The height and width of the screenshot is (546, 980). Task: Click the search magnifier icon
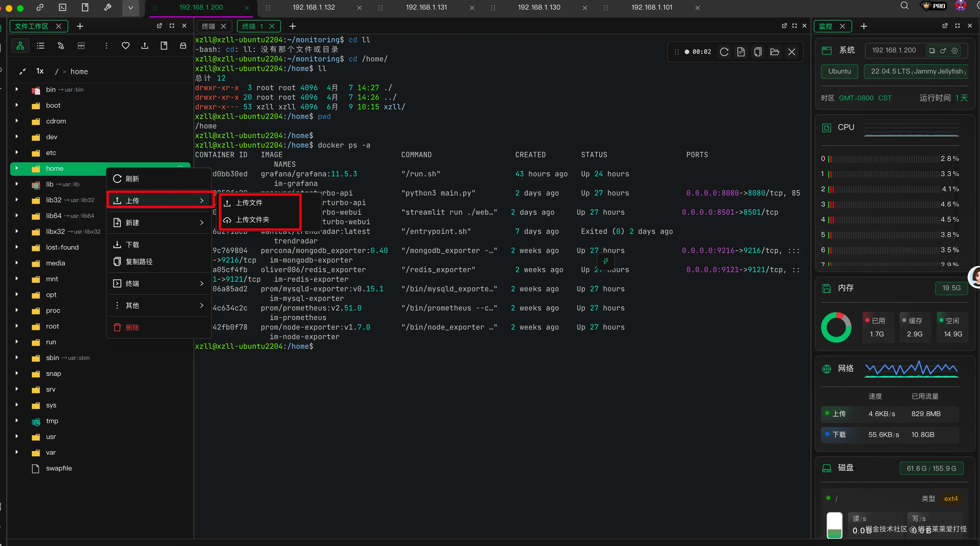904,6
